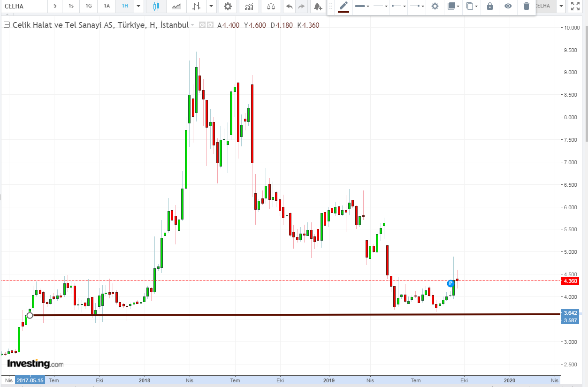Click the 4.360 current price label
This screenshot has height=387, width=588.
[571, 281]
